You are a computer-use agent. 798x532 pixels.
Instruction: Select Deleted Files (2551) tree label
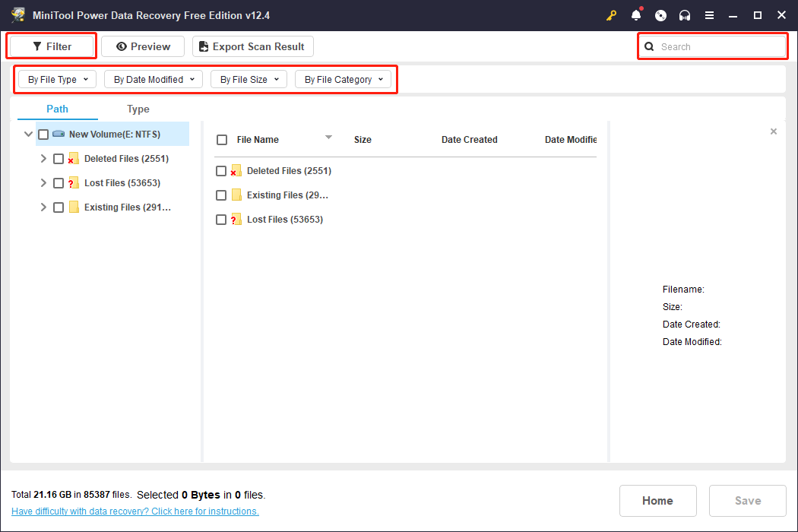[127, 158]
